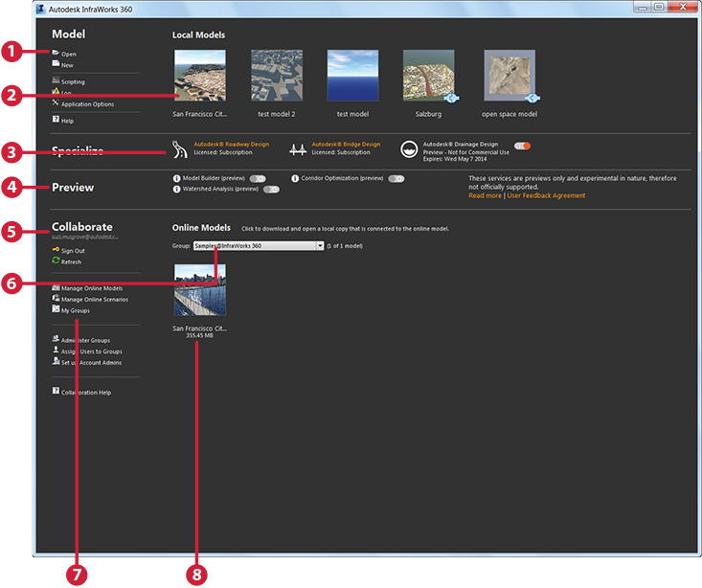Toggle the Drainage Design switch

[522, 146]
